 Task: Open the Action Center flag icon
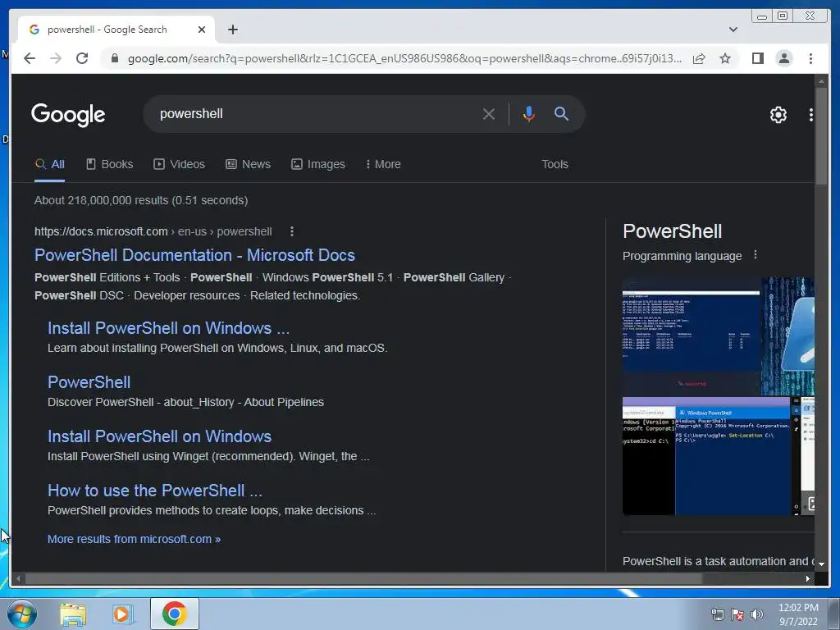pos(737,614)
